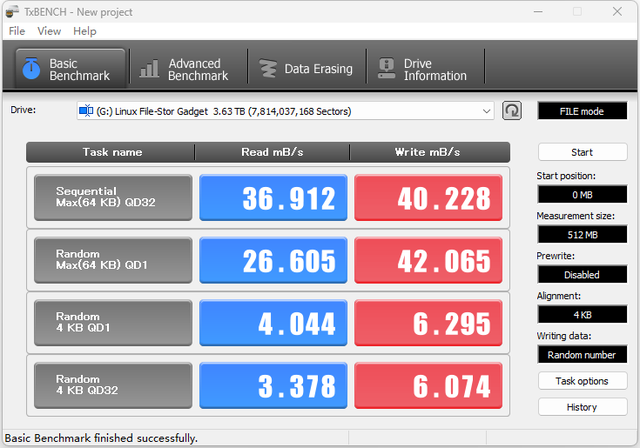Click the Writing data Random number field

click(x=582, y=354)
